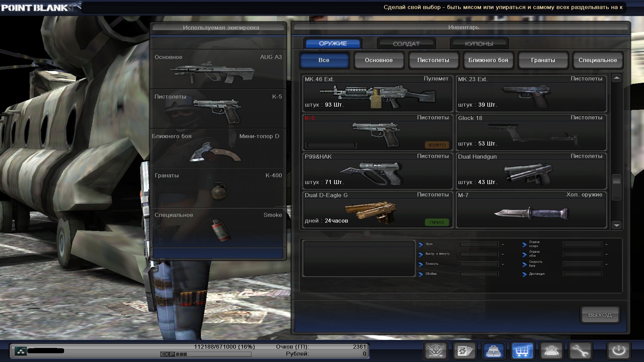Click the equipped Smoke special slot
The height and width of the screenshot is (362, 644).
click(218, 228)
